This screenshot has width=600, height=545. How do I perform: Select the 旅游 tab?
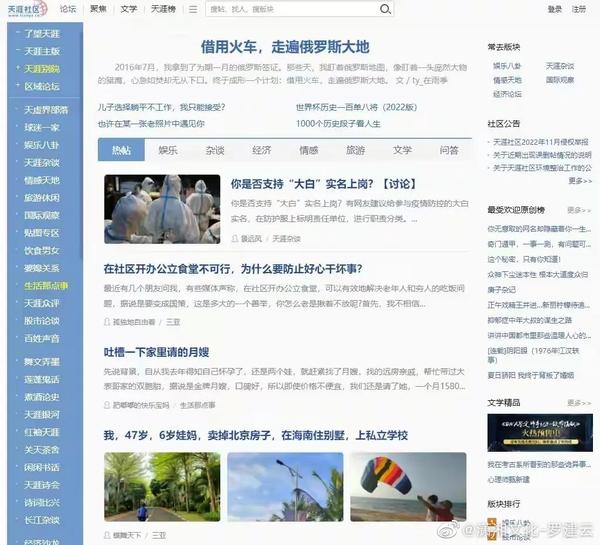click(355, 150)
